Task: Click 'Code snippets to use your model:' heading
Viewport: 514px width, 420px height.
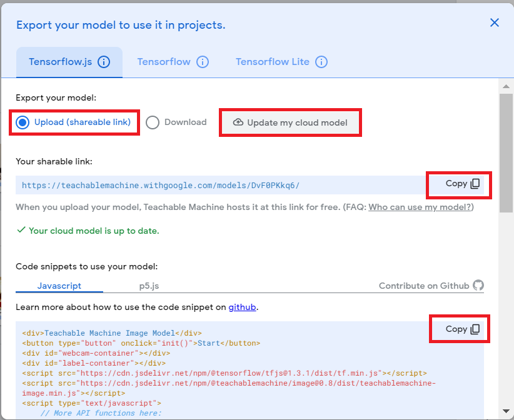Action: 86,266
